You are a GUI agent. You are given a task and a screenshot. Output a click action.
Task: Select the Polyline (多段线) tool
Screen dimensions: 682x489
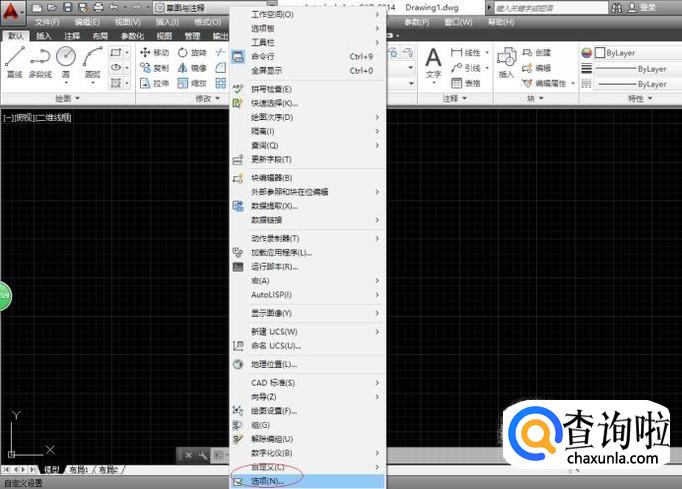pos(40,62)
